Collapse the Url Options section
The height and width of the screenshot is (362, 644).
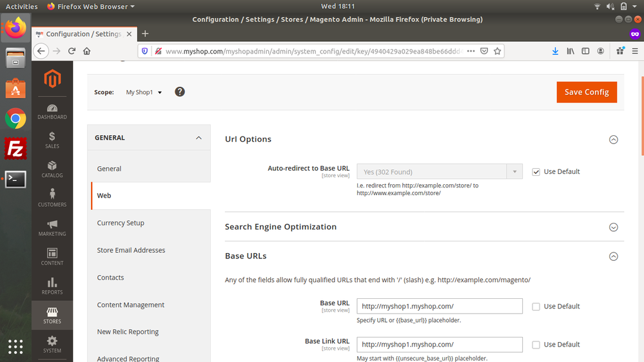coord(613,139)
